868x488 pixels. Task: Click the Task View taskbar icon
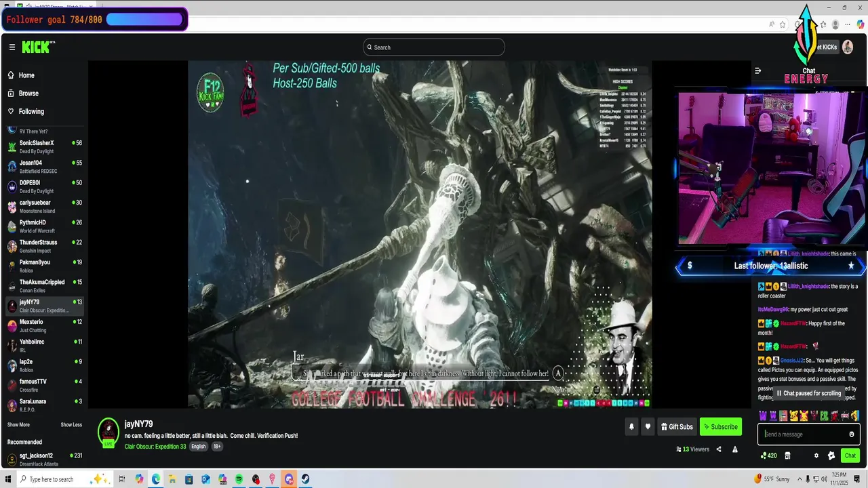pyautogui.click(x=122, y=479)
